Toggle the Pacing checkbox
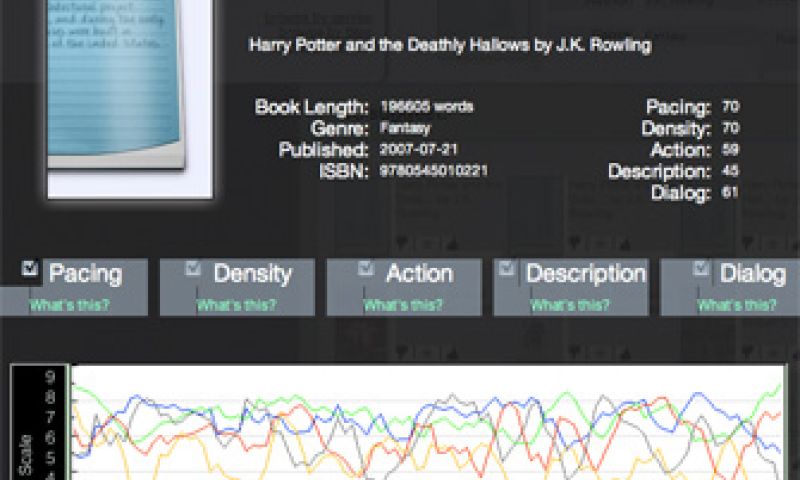 click(x=29, y=267)
